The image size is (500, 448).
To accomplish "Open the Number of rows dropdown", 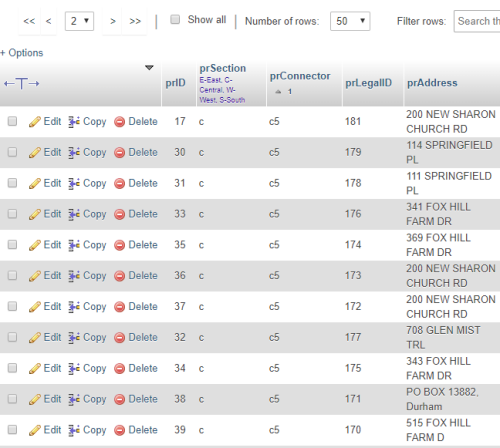I will coord(350,21).
